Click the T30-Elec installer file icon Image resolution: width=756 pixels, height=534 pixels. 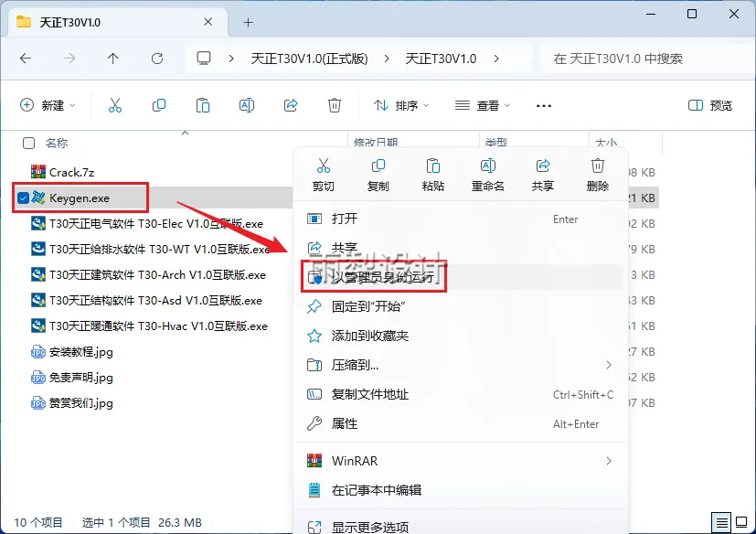[38, 223]
